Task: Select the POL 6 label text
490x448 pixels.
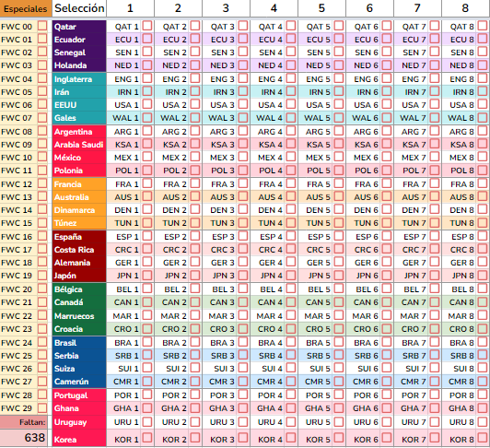Action: pos(367,171)
